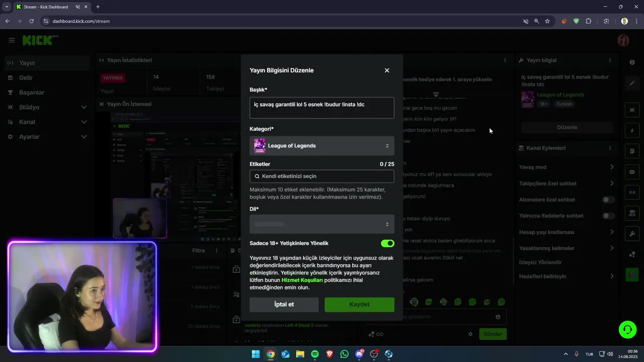Expand Takipçilere özel sohbet setting
Image resolution: width=644 pixels, height=362 pixels.
[x=567, y=184]
